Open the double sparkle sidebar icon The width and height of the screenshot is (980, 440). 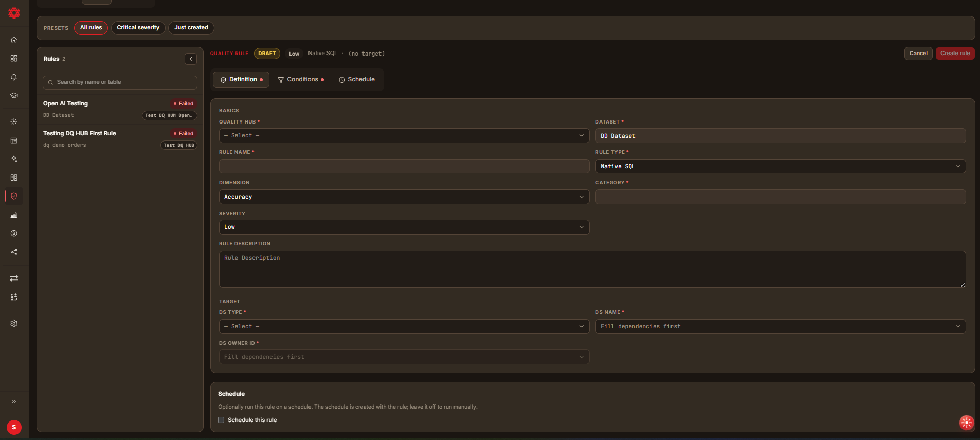point(14,159)
